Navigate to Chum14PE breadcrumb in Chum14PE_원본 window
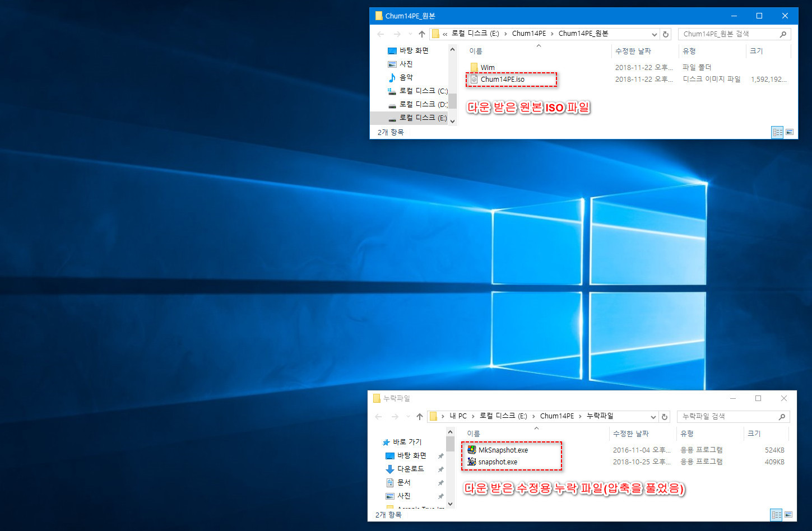The height and width of the screenshot is (531, 812). [528, 34]
